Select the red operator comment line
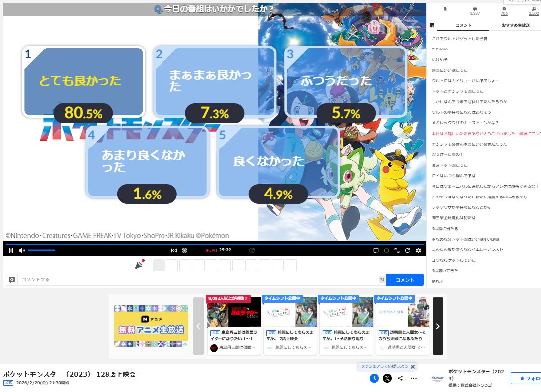Image resolution: width=541 pixels, height=392 pixels. (486, 134)
